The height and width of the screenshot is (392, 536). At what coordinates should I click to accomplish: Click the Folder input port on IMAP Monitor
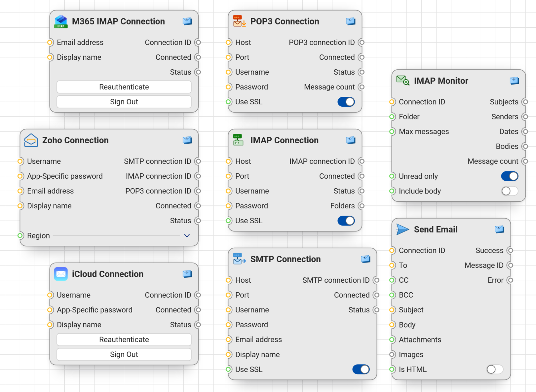click(x=392, y=117)
